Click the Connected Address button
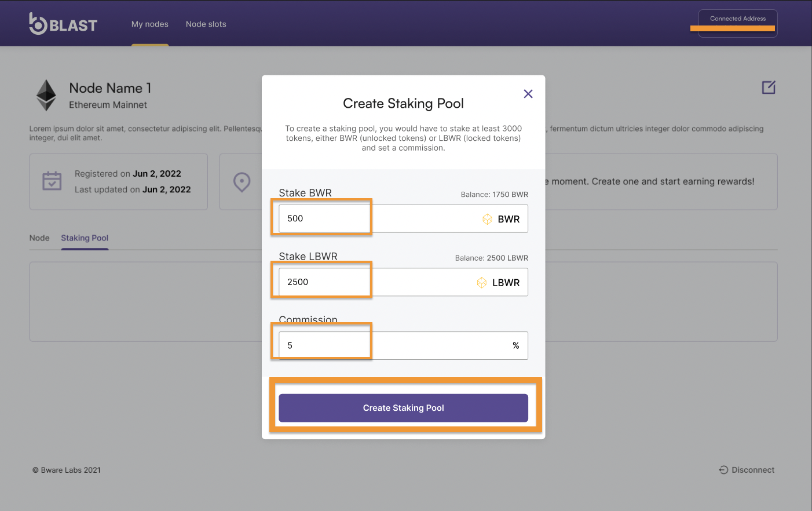 (x=738, y=24)
